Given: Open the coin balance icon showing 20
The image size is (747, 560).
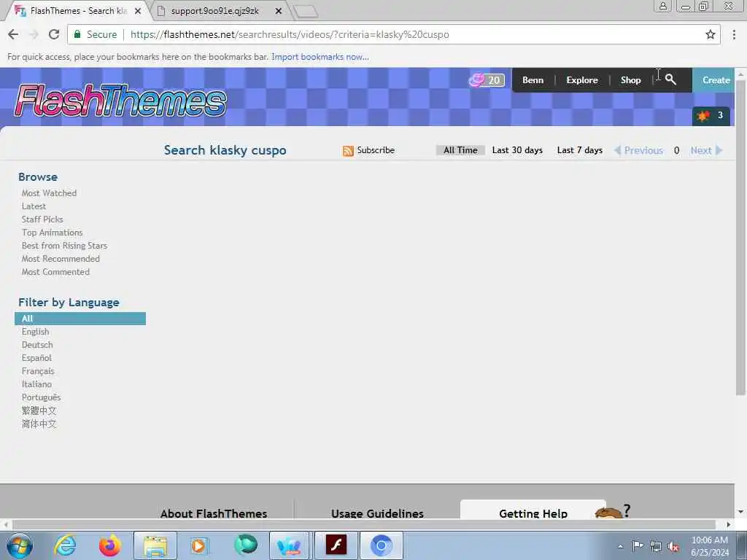Looking at the screenshot, I should point(486,80).
